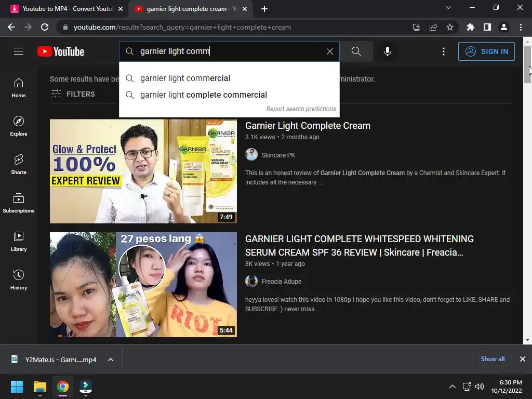Click Report search predictions link

(x=301, y=109)
